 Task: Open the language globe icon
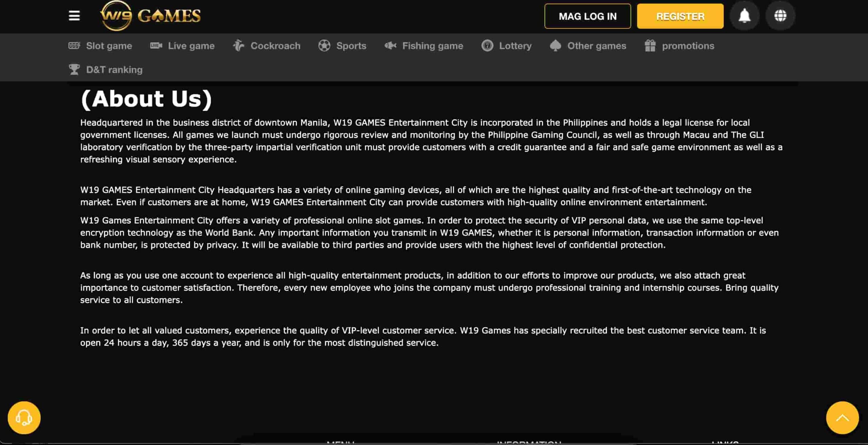coord(780,16)
